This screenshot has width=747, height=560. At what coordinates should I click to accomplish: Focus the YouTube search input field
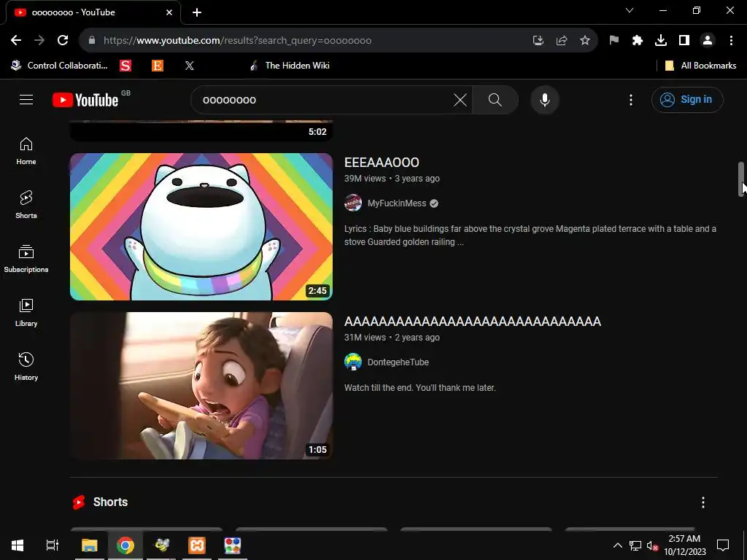pyautogui.click(x=324, y=99)
